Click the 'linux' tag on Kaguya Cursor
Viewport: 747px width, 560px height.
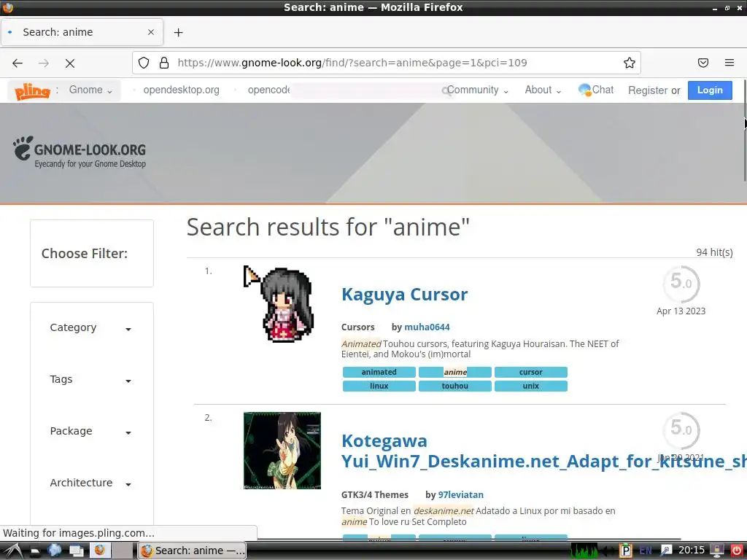point(379,386)
